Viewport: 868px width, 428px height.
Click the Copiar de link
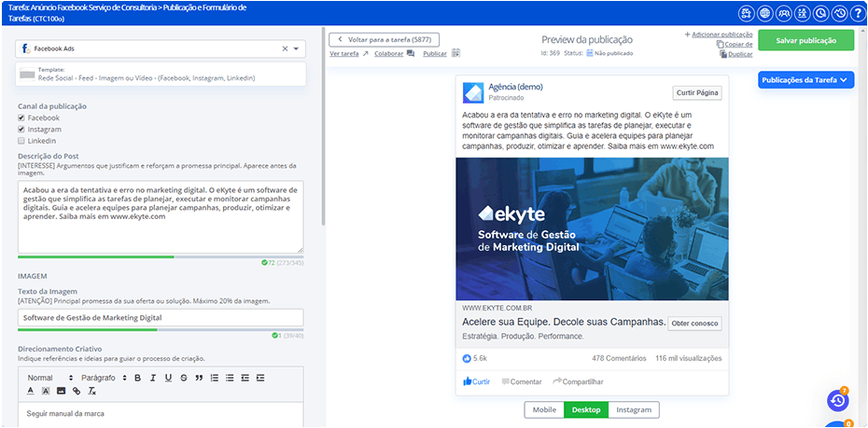point(738,44)
